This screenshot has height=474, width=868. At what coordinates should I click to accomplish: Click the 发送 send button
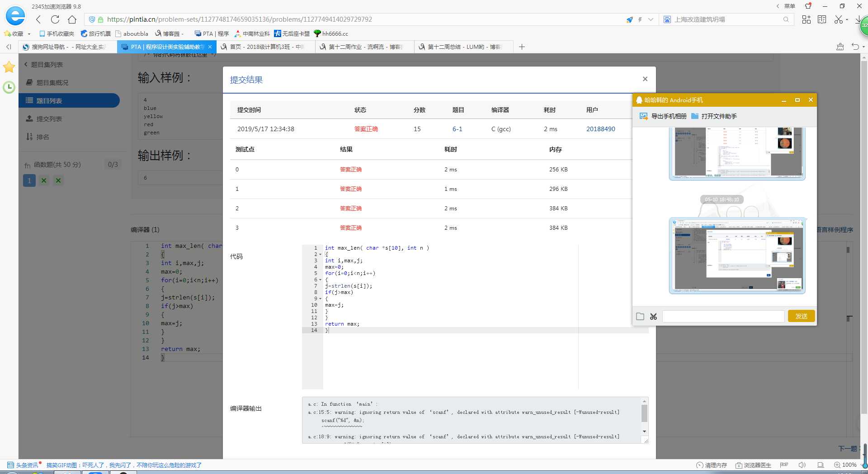click(801, 316)
